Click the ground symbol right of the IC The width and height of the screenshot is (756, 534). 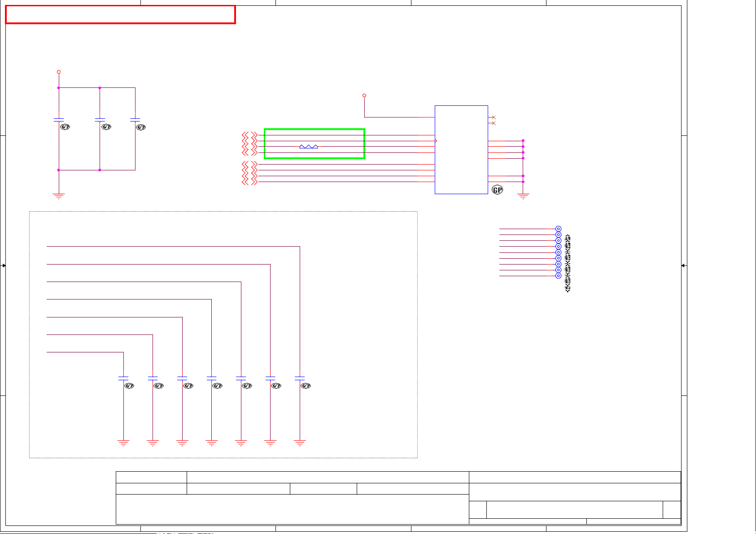(523, 196)
